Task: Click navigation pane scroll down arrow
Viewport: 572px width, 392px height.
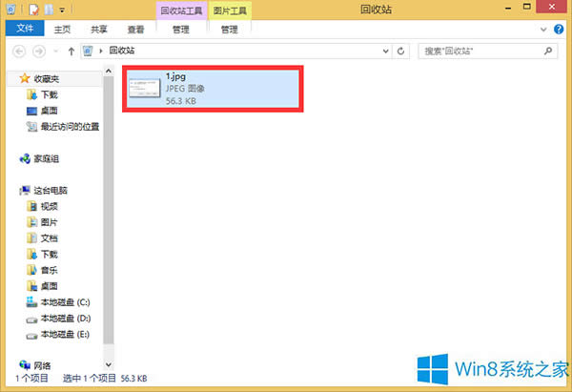Action: pos(109,364)
